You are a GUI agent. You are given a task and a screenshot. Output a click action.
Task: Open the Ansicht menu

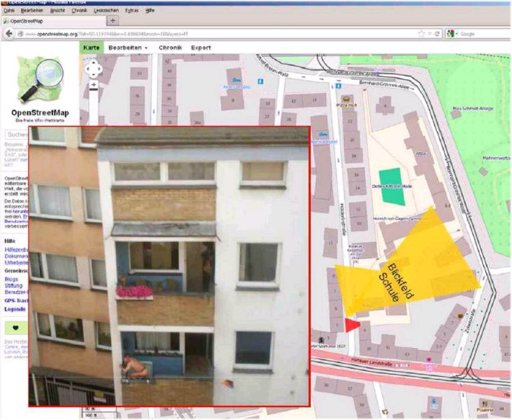pyautogui.click(x=58, y=10)
